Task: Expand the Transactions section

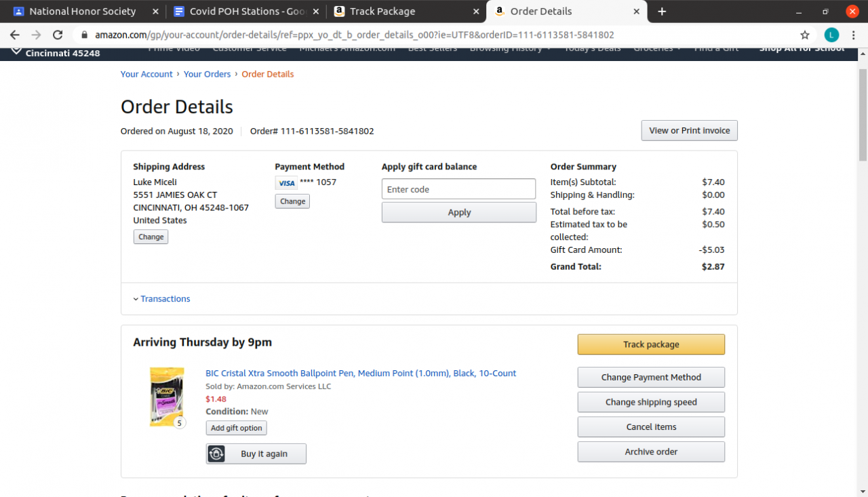Action: pos(165,299)
